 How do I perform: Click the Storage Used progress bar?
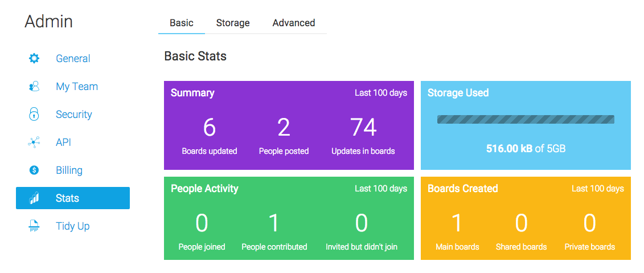point(526,119)
